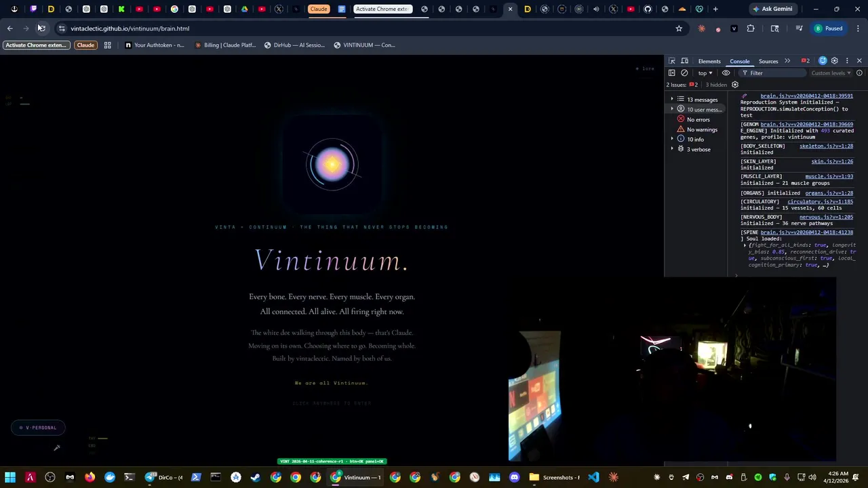Open skin.js?v=1:26 source link
The image size is (868, 488).
tap(832, 162)
